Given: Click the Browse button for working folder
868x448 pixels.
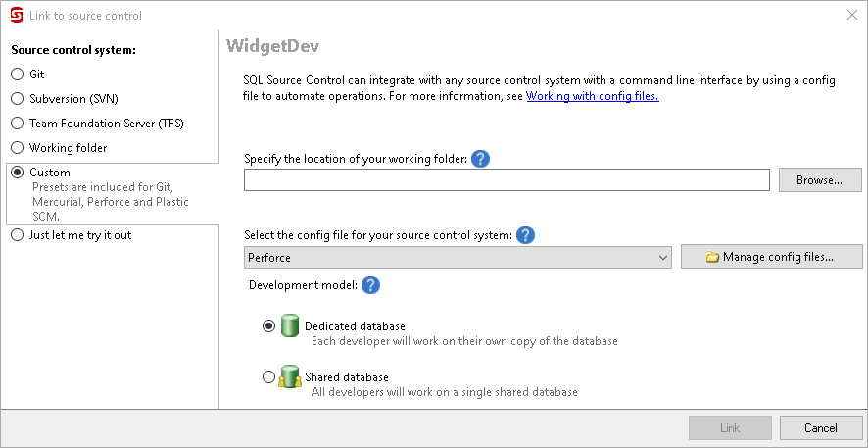Looking at the screenshot, I should tap(820, 180).
